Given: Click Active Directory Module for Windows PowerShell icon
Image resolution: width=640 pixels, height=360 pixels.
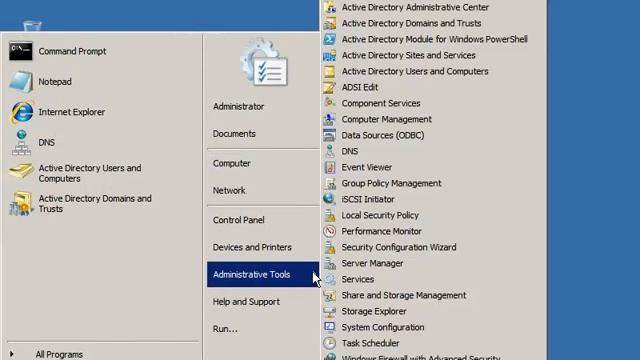Looking at the screenshot, I should [329, 39].
